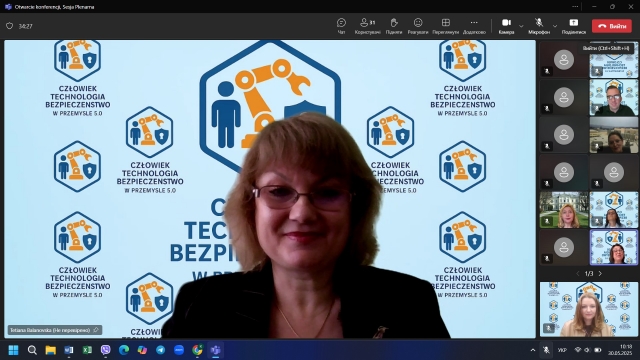Expand camera options dropdown arrow
The height and width of the screenshot is (360, 640).
coord(521,26)
